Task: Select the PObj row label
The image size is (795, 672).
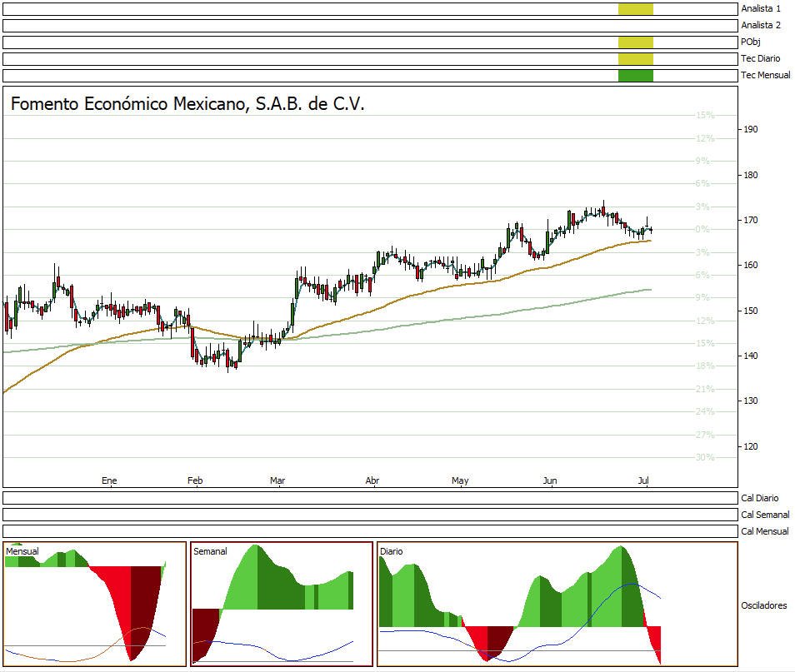Action: pos(750,42)
